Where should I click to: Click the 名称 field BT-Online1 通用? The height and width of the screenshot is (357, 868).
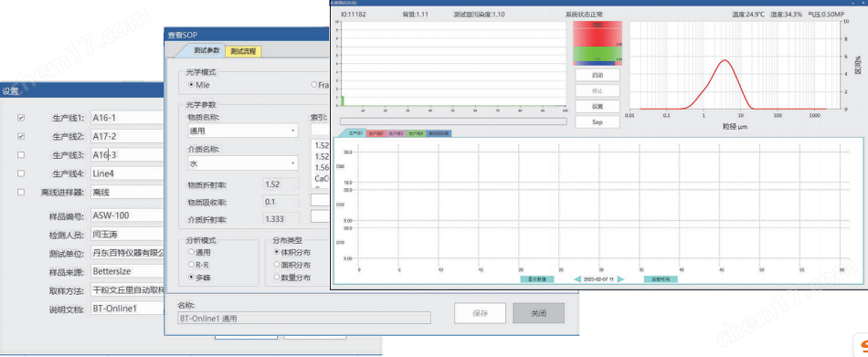(304, 319)
